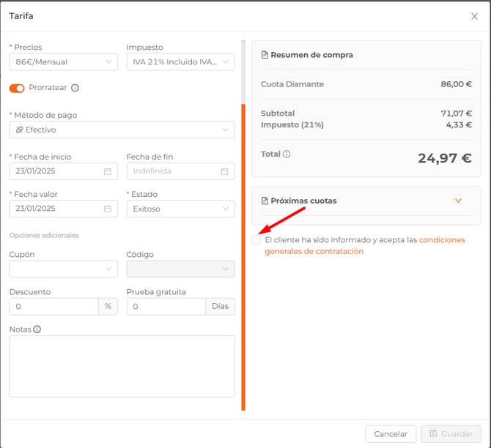Click into the Notas text area
This screenshot has height=448, width=491.
pyautogui.click(x=122, y=366)
